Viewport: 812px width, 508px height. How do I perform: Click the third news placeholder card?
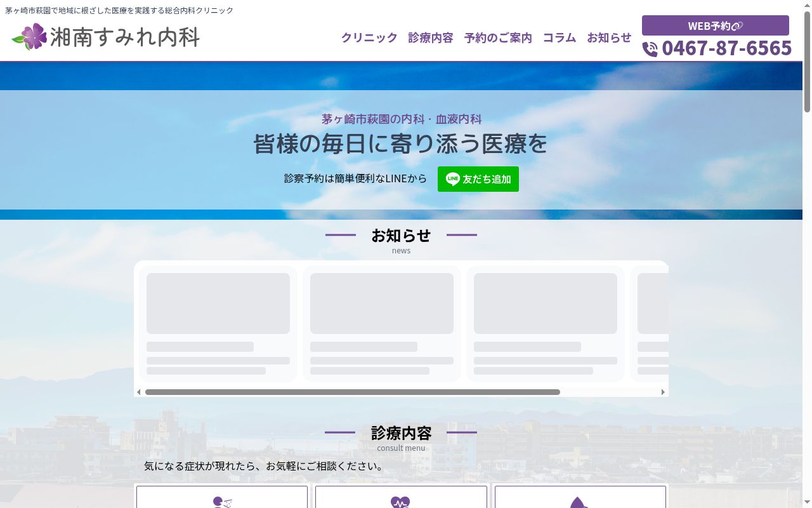point(546,324)
